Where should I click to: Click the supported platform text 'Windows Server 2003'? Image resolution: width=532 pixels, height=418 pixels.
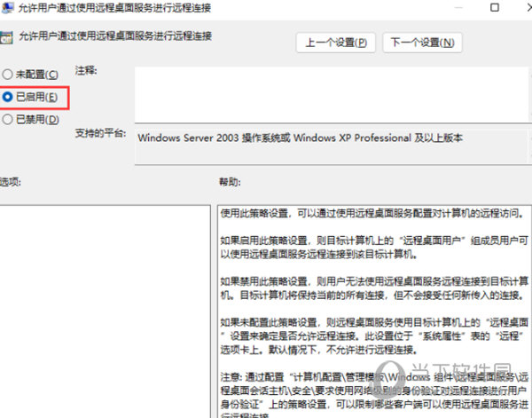188,138
